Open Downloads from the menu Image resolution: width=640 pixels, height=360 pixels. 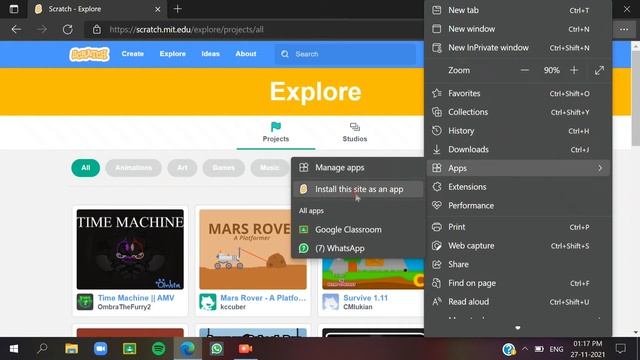coord(518,149)
